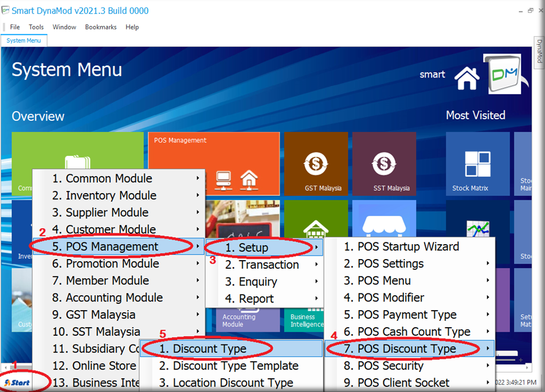The width and height of the screenshot is (545, 392).
Task: Open the Tools menu
Action: [36, 27]
